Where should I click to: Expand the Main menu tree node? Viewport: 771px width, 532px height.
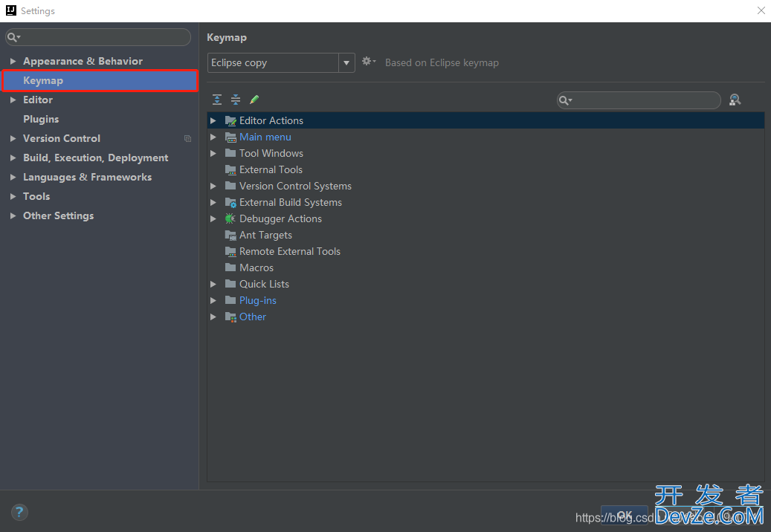click(213, 137)
